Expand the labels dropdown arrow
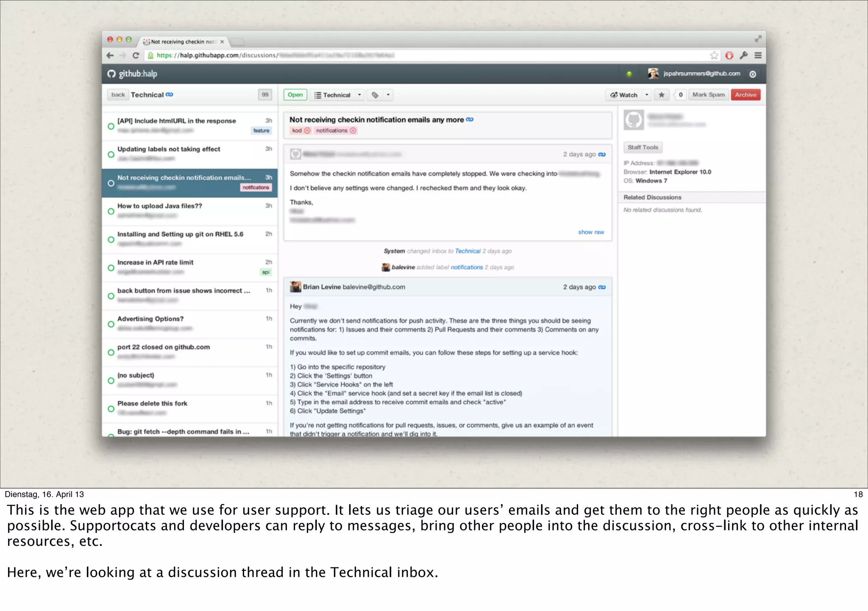 [x=388, y=95]
